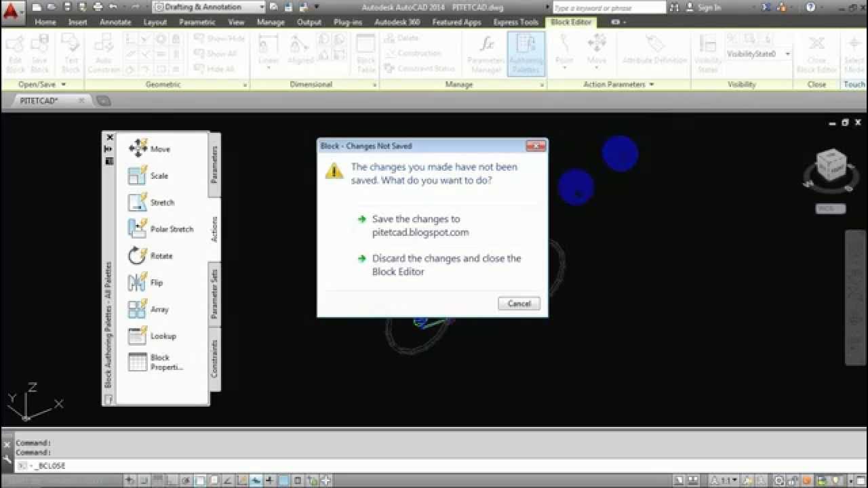
Task: Click Test Block in the ribbon
Action: tap(71, 54)
